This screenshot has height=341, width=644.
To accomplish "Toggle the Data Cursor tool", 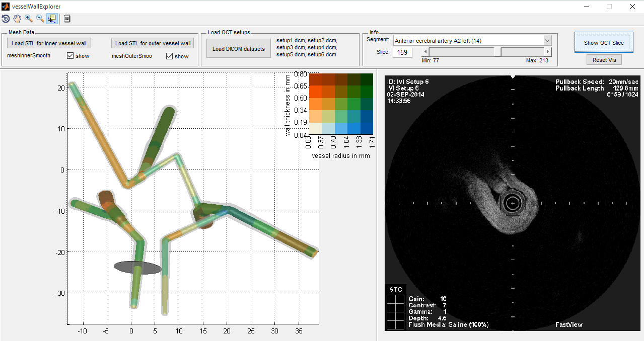I will point(51,19).
